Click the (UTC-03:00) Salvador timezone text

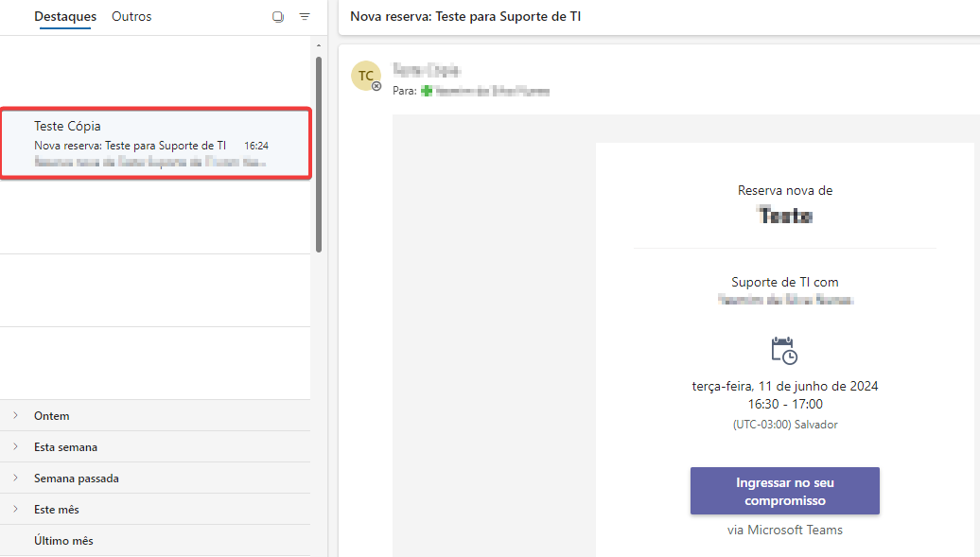pyautogui.click(x=785, y=425)
